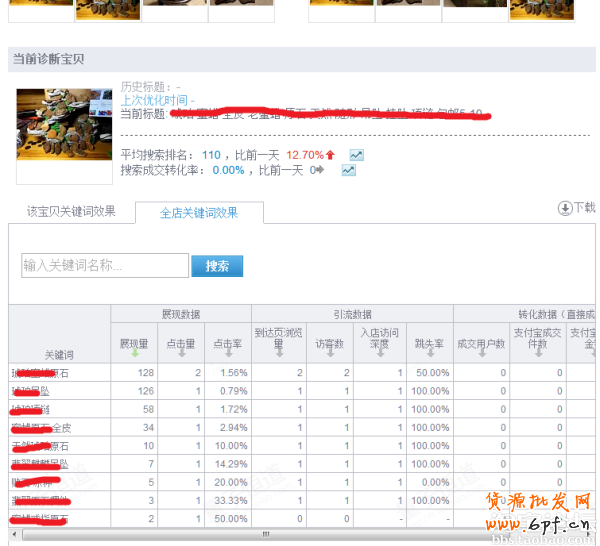
Task: Open trend chart icon for search conversion rate
Action: pyautogui.click(x=348, y=170)
